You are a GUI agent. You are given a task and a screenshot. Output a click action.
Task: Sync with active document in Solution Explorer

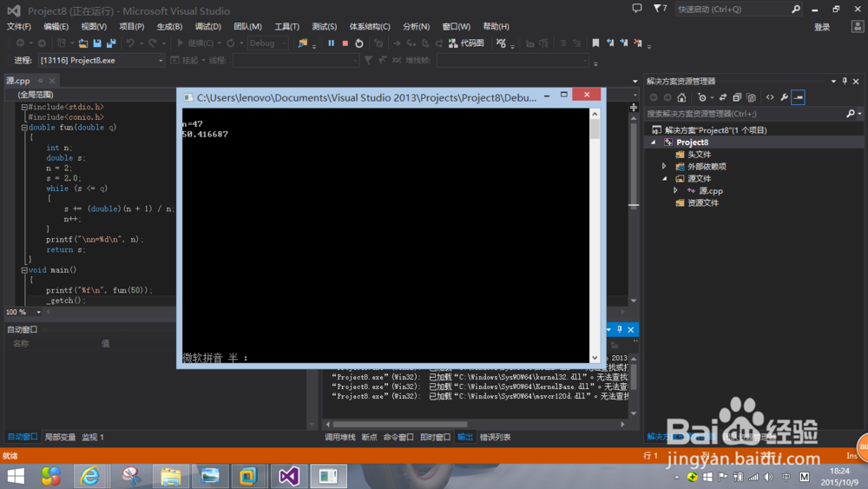coord(722,97)
